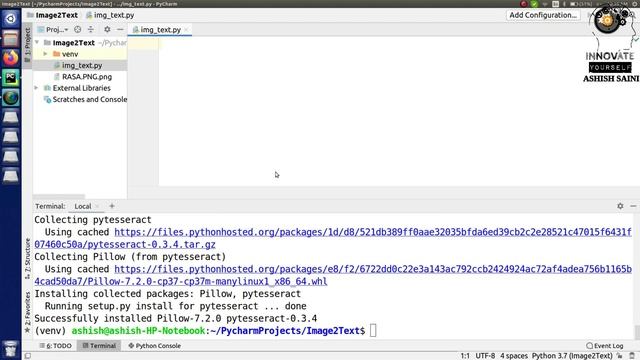Screen dimensions: 640x360
Task: Click inside the empty code editor
Action: [398, 111]
